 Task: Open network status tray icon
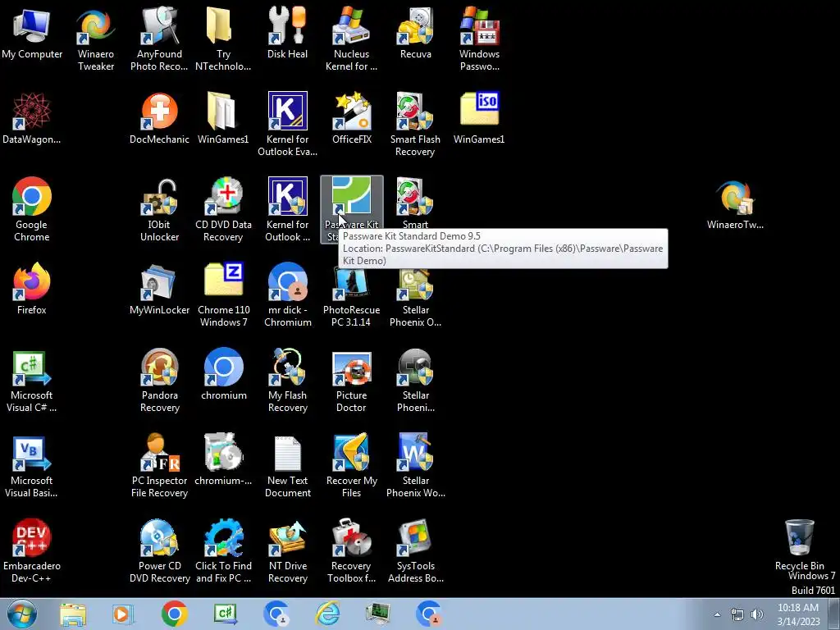click(x=737, y=614)
